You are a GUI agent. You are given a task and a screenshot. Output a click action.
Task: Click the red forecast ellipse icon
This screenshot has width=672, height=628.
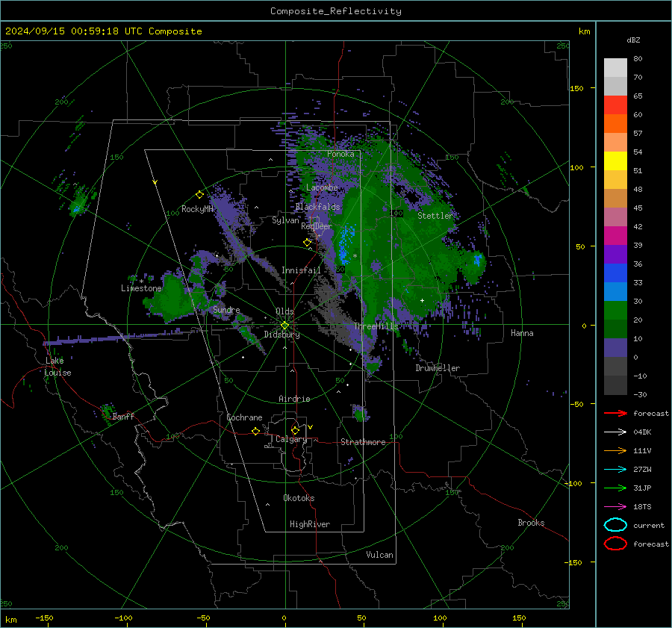point(615,544)
